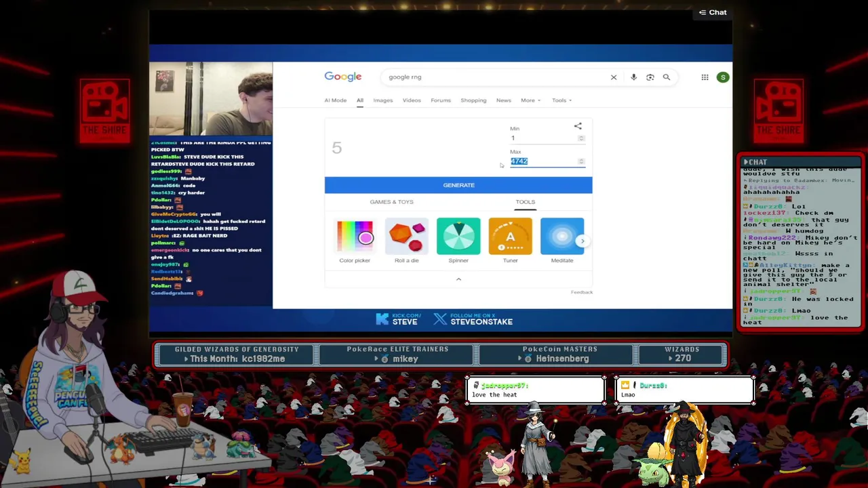This screenshot has height=488, width=868.
Task: Click the PokeRace Elite Trainers panel
Action: pyautogui.click(x=397, y=354)
